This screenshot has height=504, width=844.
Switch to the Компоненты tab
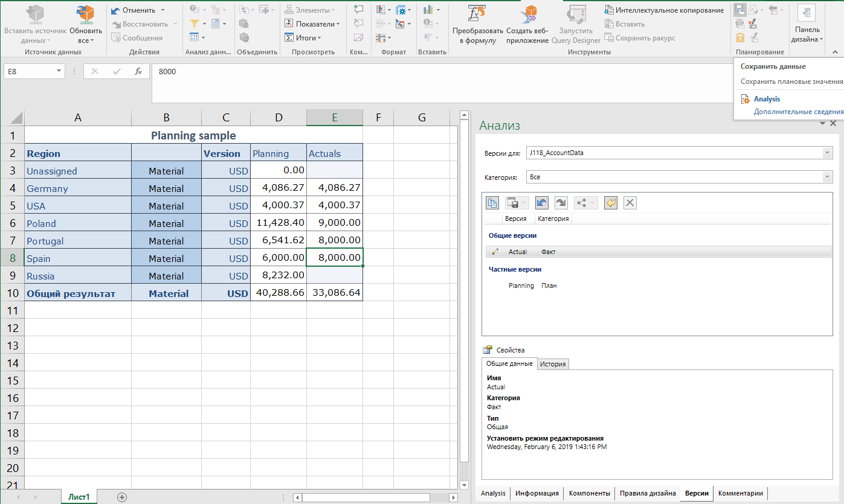coord(590,493)
